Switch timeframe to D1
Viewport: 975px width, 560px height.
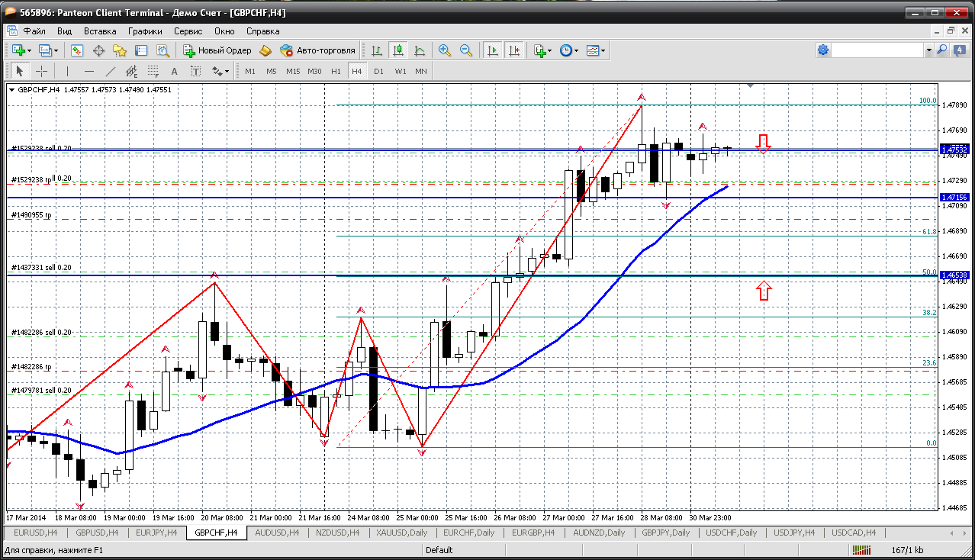click(378, 71)
